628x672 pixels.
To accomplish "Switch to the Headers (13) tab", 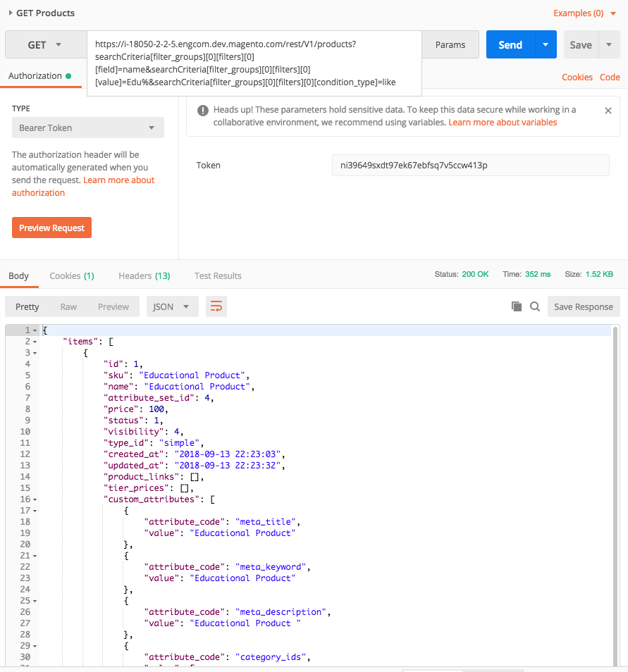I will point(144,275).
